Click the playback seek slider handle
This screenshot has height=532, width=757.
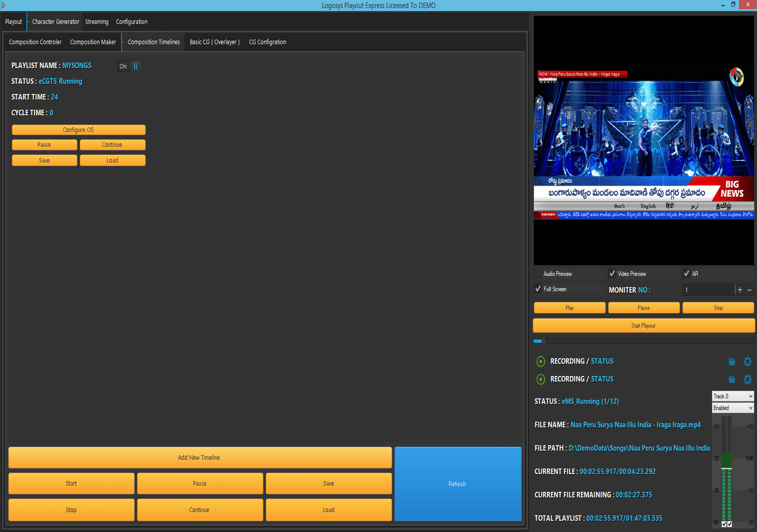click(x=544, y=341)
